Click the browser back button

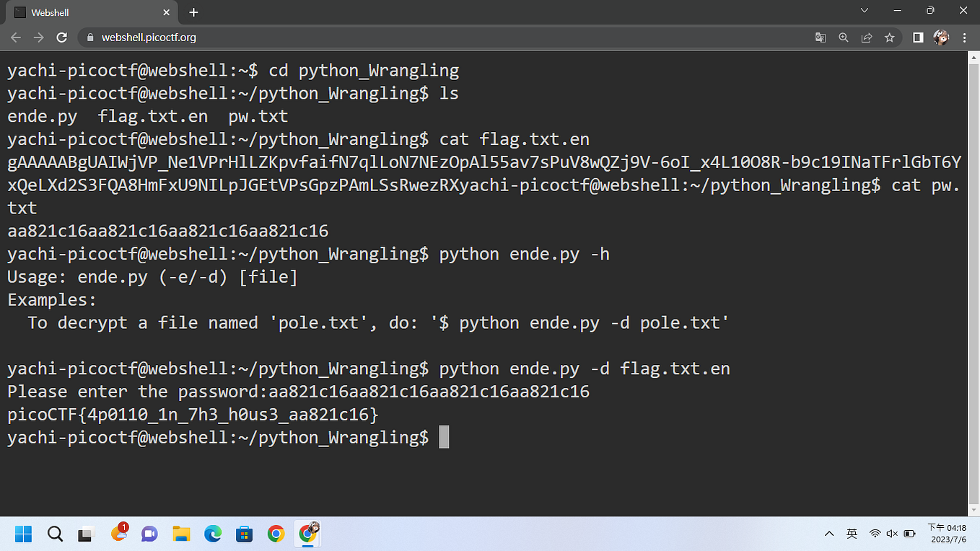(15, 36)
